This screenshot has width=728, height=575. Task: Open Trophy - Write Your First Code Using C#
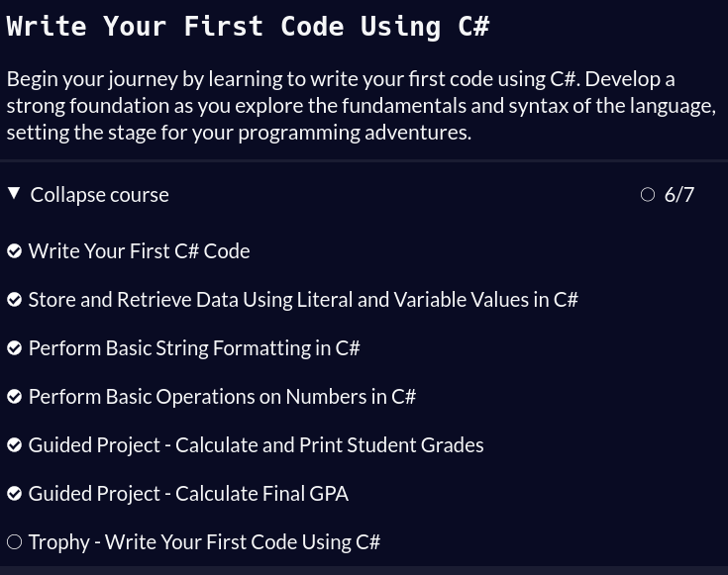[204, 542]
